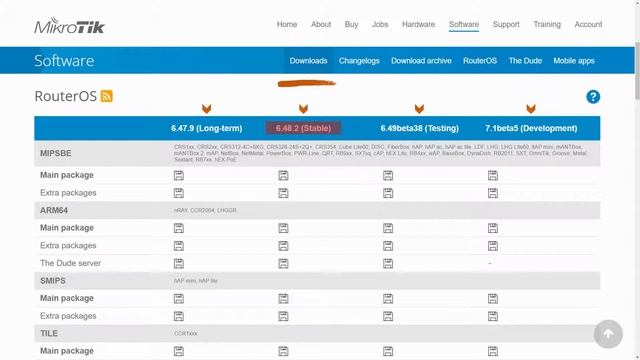640x360 pixels.
Task: Download MIPSBE Extra packages Testing version
Action: [x=388, y=193]
